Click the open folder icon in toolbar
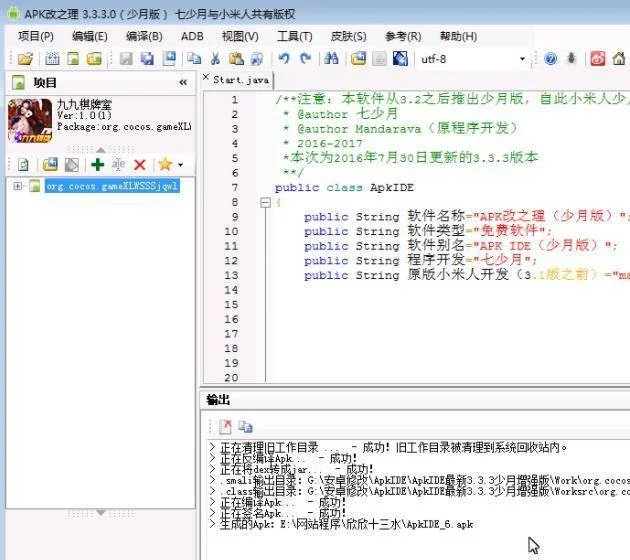Viewport: 630px width, 560px height. (25, 59)
